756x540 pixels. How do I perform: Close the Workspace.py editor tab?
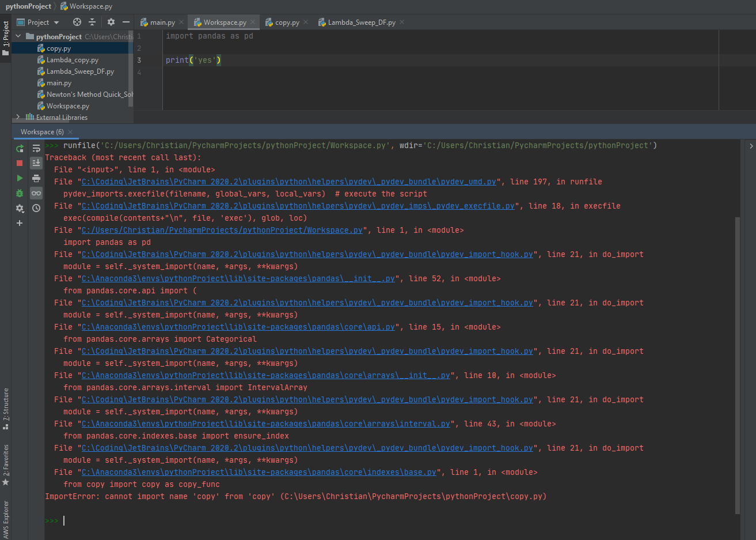pyautogui.click(x=253, y=22)
